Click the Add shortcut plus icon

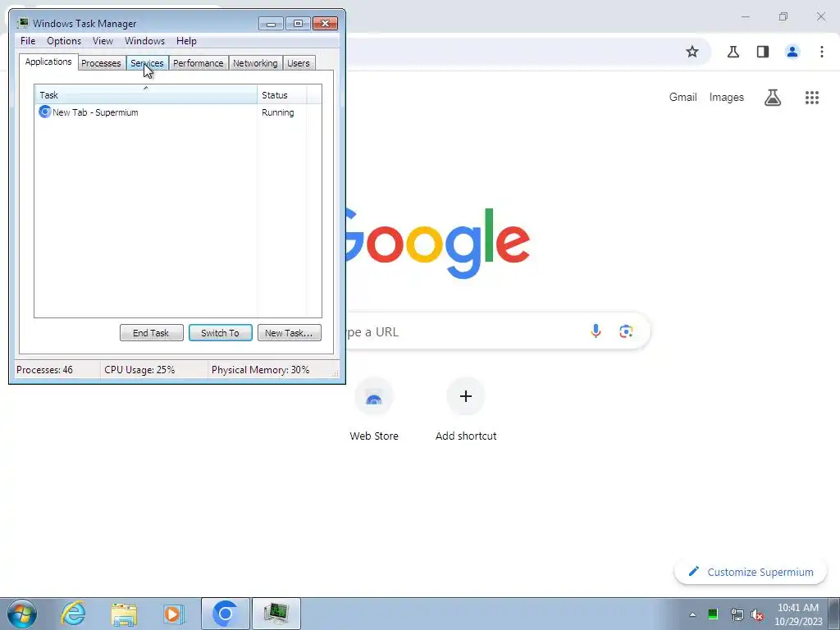pyautogui.click(x=466, y=396)
